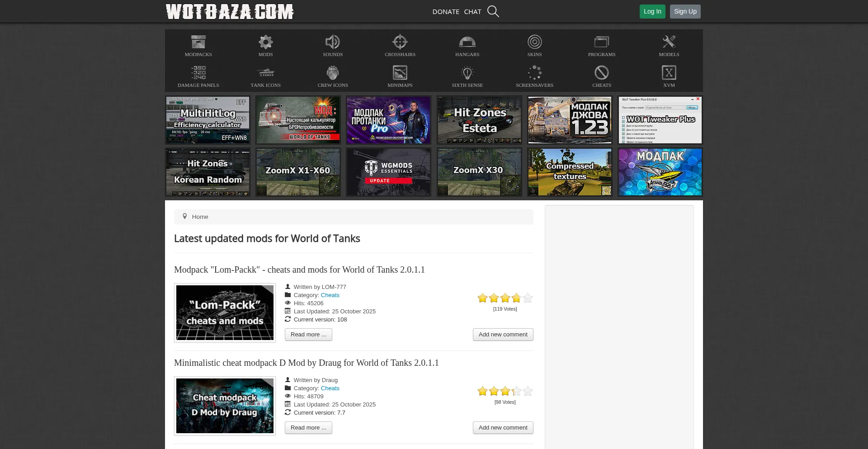868x449 pixels.
Task: Open the Minimaps category icon
Action: coord(400,73)
